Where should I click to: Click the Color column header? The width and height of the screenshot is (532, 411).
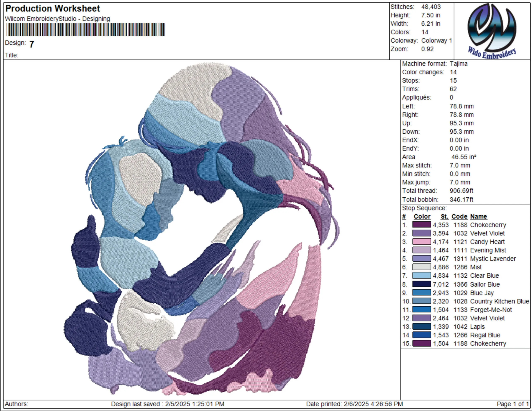pos(422,216)
